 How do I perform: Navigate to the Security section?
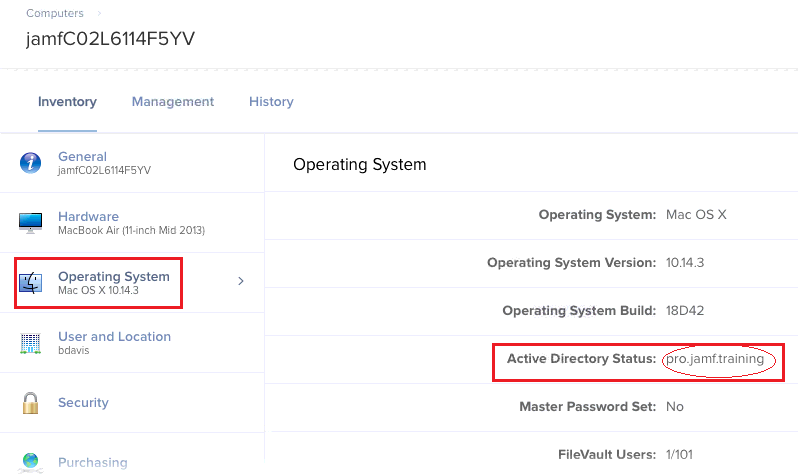(x=83, y=403)
